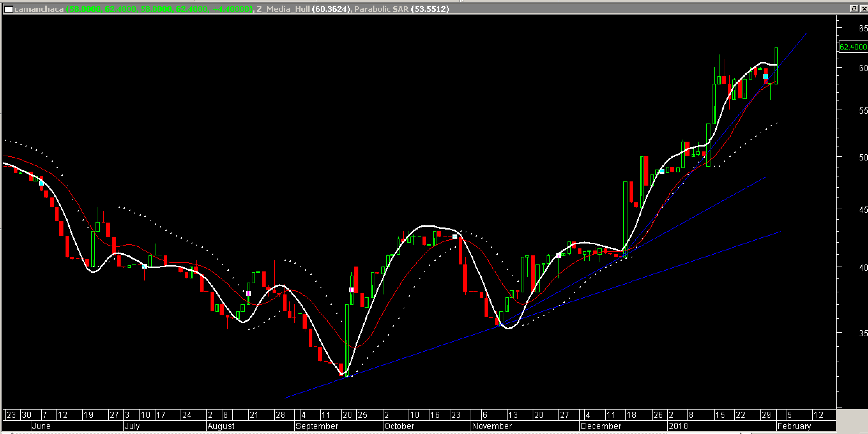868x434 pixels.
Task: Select the Z_Media_Hull indicator label in title
Action: click(x=283, y=9)
